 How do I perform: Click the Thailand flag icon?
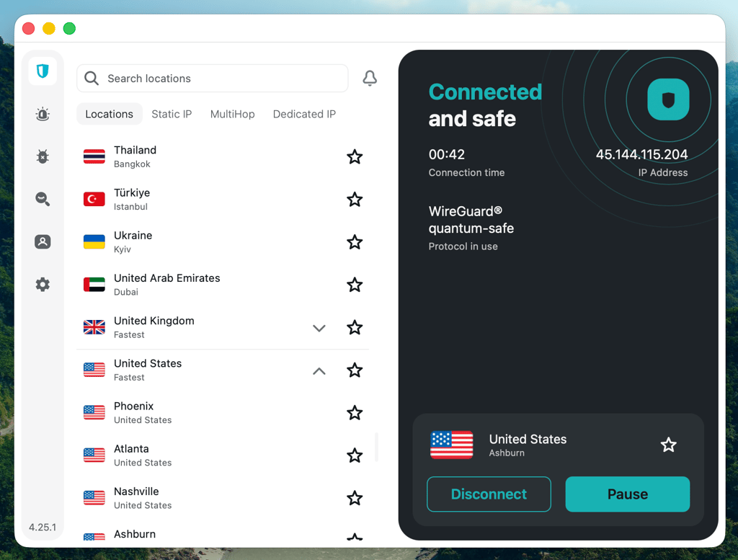pos(94,156)
